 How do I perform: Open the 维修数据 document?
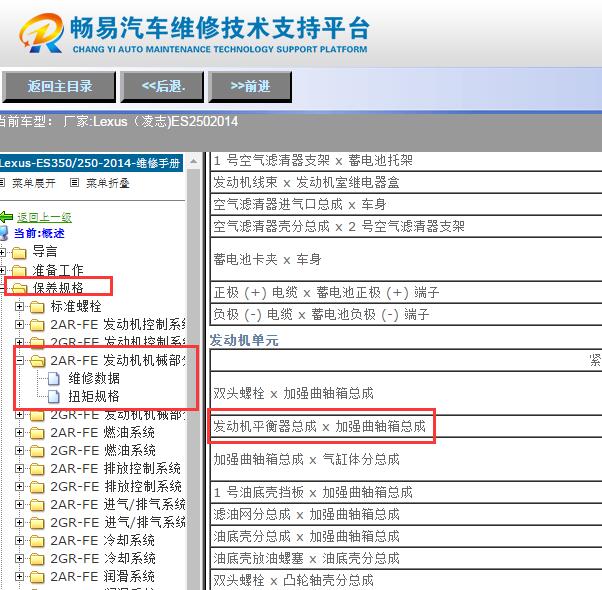tap(94, 378)
